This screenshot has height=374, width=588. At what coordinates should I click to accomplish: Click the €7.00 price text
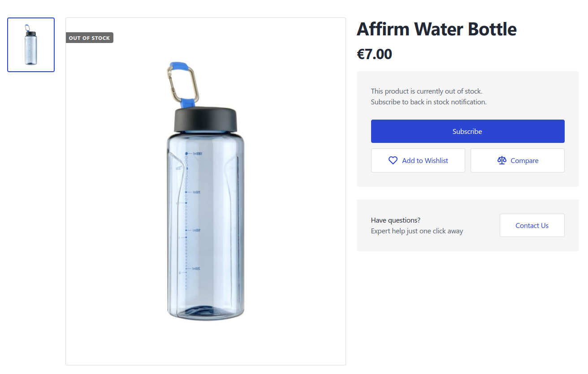click(374, 54)
